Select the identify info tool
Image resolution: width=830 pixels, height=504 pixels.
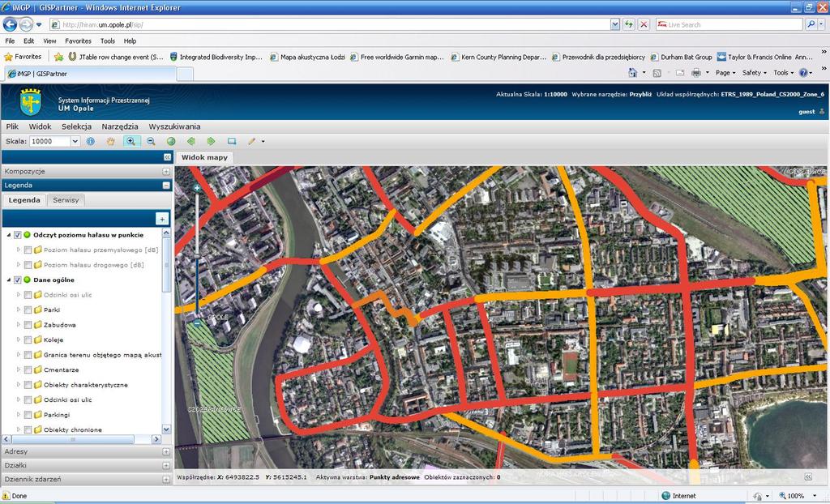tap(91, 141)
